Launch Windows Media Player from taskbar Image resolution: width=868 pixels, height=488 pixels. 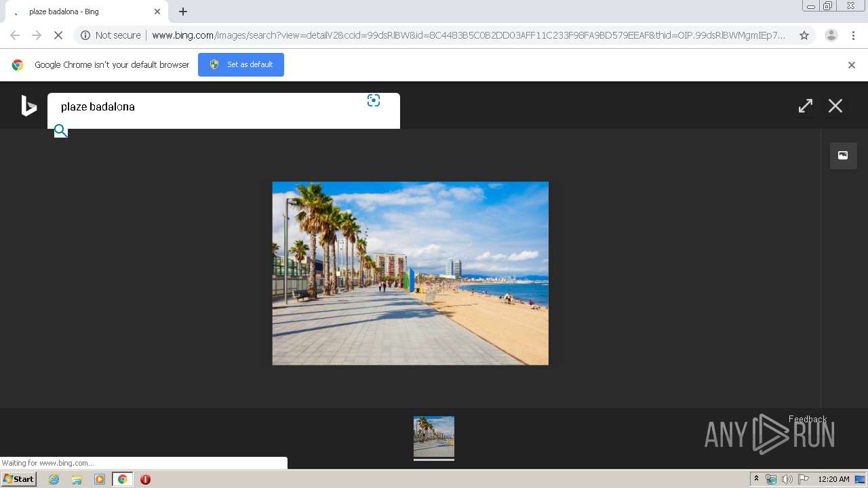[100, 479]
